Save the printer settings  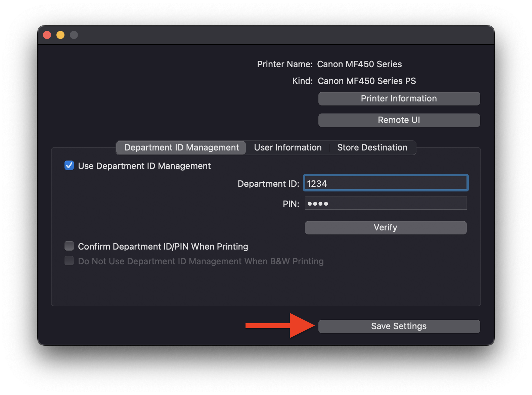click(x=399, y=326)
